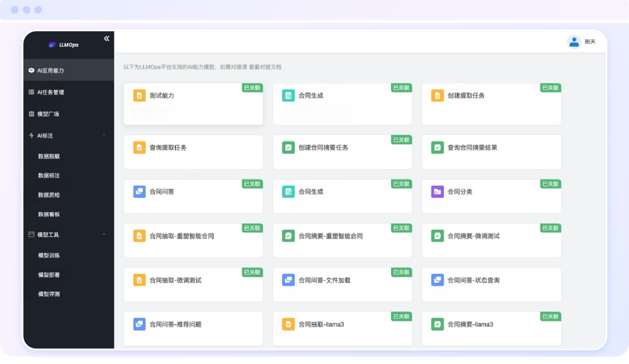The height and width of the screenshot is (364, 629).
Task: Open the 模型广场 section
Action: click(x=48, y=113)
